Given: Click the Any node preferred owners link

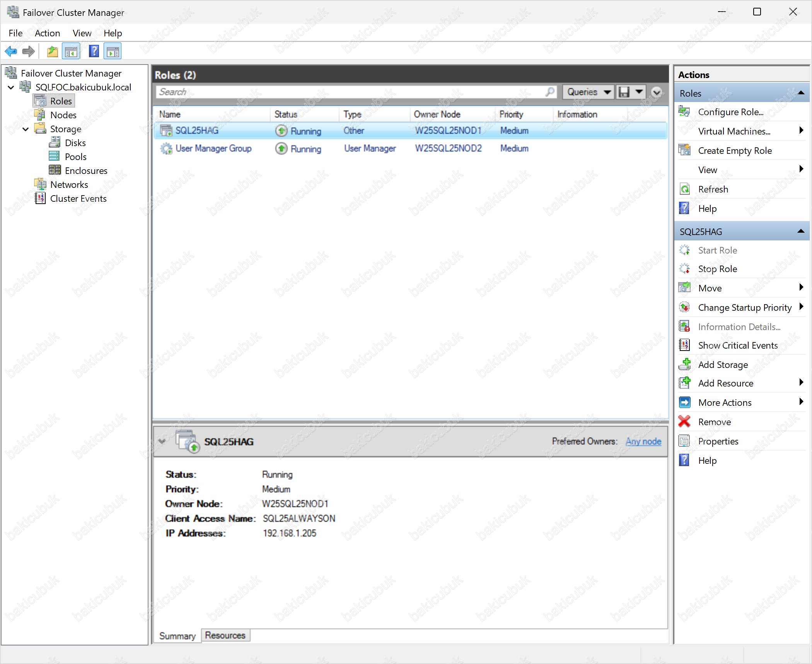Looking at the screenshot, I should click(x=643, y=441).
